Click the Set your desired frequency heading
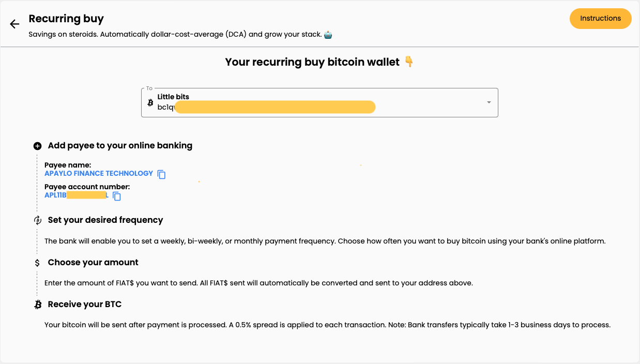The height and width of the screenshot is (364, 640). pos(105,220)
